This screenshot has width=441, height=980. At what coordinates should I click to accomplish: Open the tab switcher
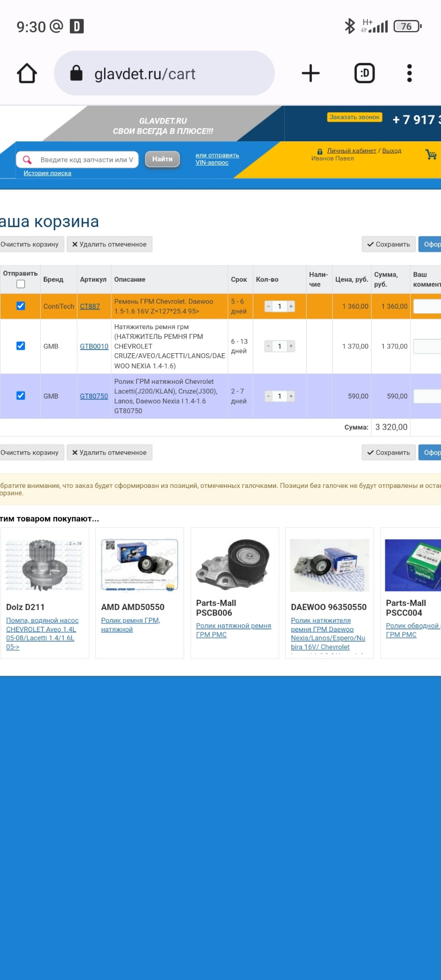click(364, 73)
